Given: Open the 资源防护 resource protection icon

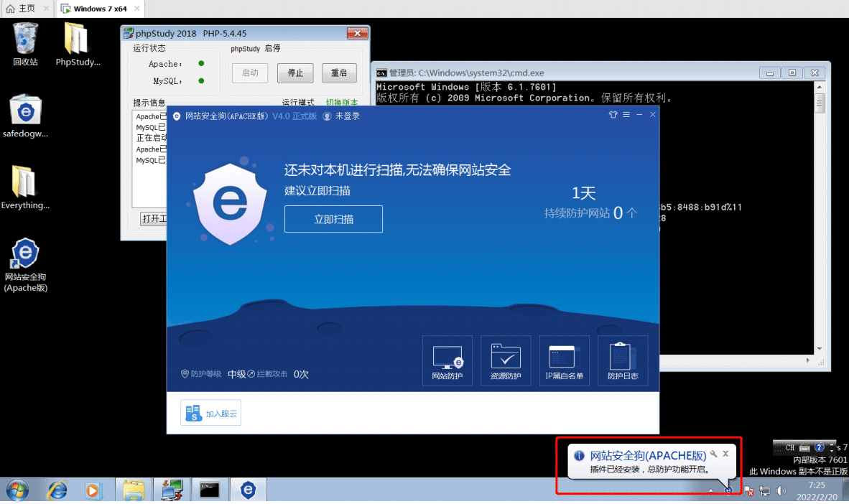Looking at the screenshot, I should click(506, 360).
